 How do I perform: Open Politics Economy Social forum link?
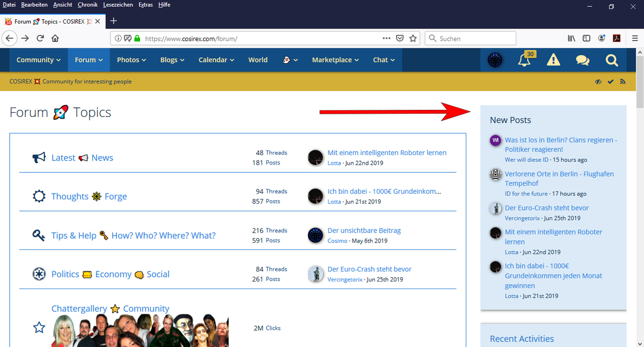tap(111, 274)
